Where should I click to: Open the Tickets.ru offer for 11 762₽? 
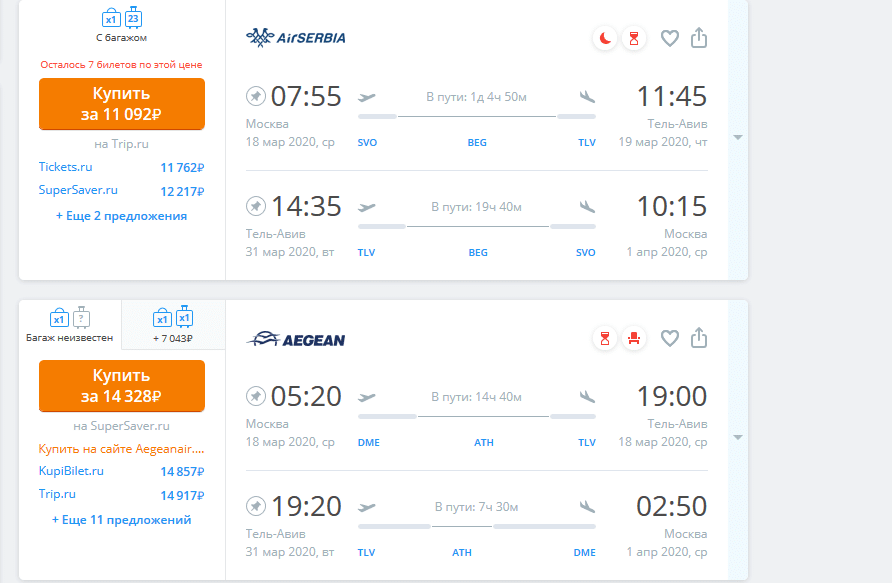click(x=121, y=167)
